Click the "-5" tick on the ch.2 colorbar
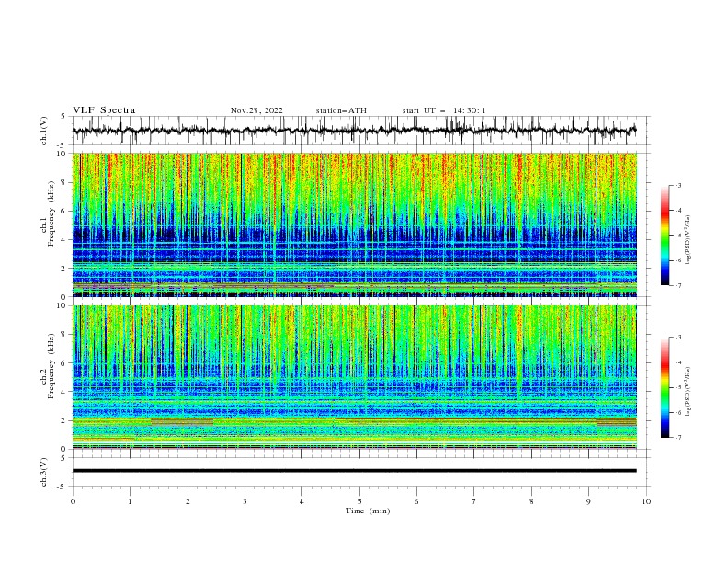 [678, 387]
